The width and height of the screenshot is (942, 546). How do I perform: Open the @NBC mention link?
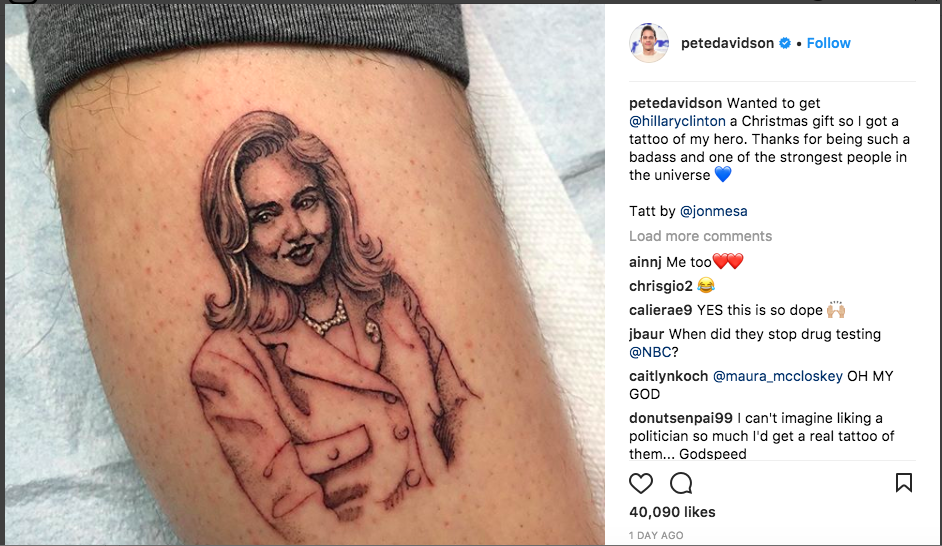(x=650, y=353)
